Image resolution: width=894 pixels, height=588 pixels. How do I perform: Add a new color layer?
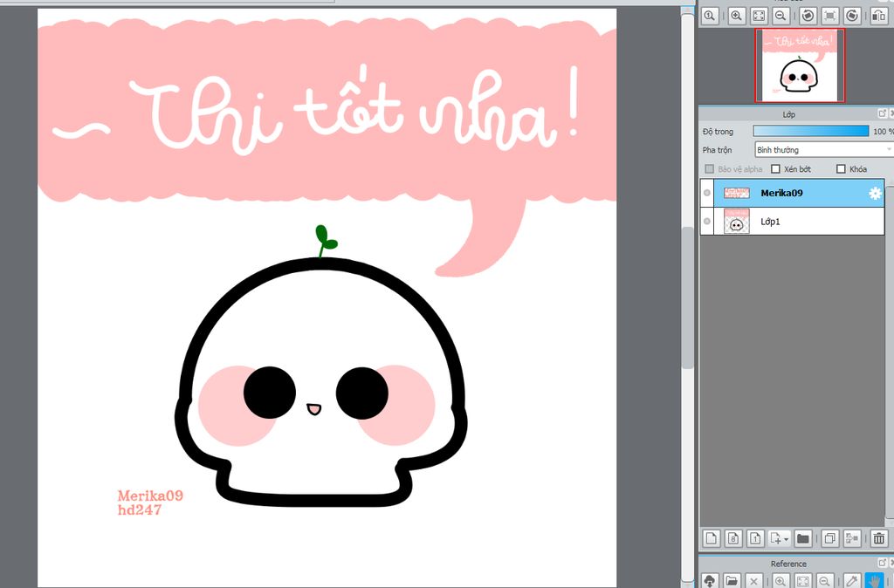tap(712, 538)
